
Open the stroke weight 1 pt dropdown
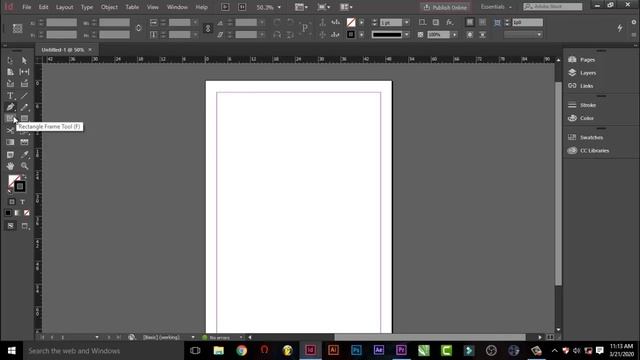click(x=407, y=22)
